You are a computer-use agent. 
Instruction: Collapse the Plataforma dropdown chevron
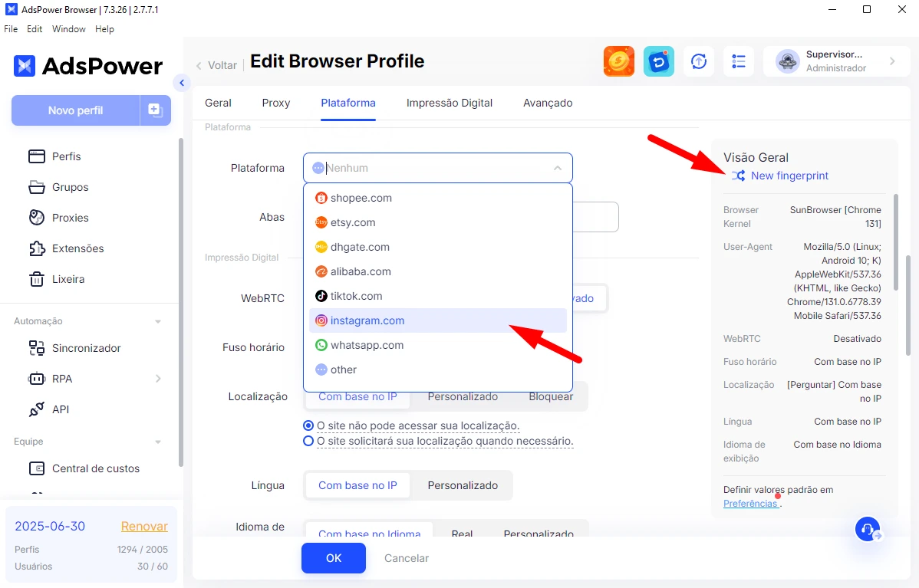tap(558, 168)
